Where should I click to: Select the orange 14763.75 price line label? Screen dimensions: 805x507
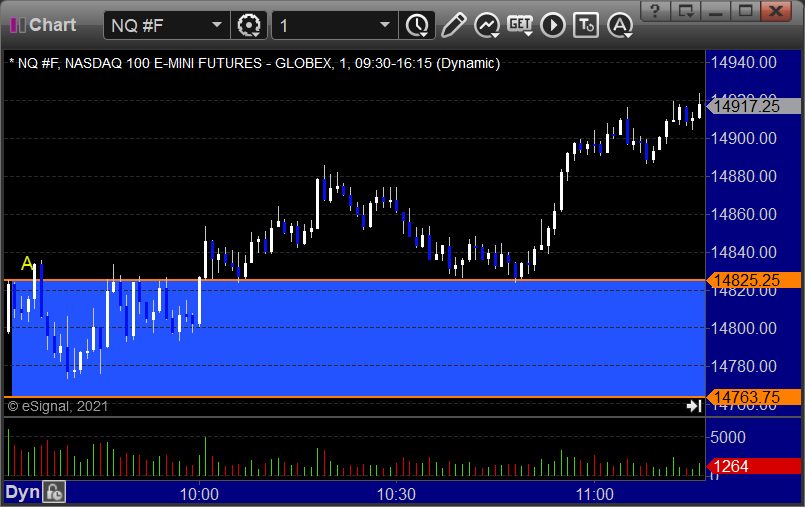click(x=754, y=397)
